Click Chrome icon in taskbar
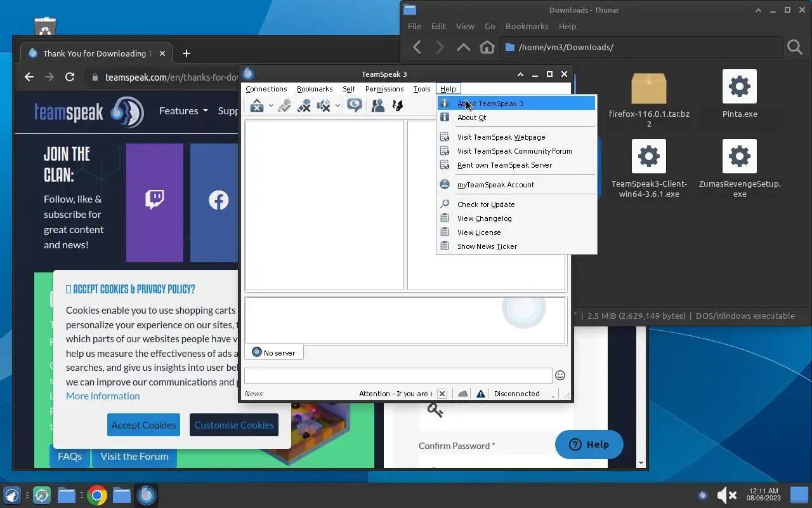812x508 pixels. pyautogui.click(x=97, y=495)
